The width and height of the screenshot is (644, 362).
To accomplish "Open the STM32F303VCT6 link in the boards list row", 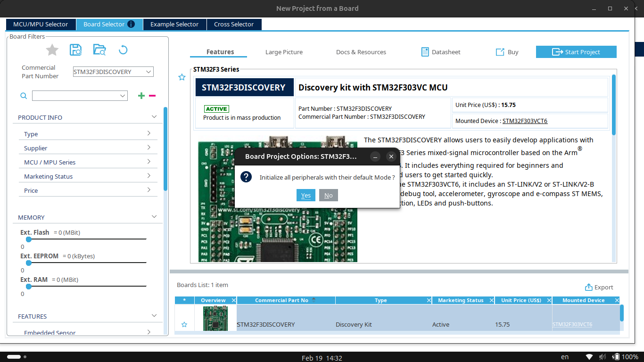I will 572,324.
